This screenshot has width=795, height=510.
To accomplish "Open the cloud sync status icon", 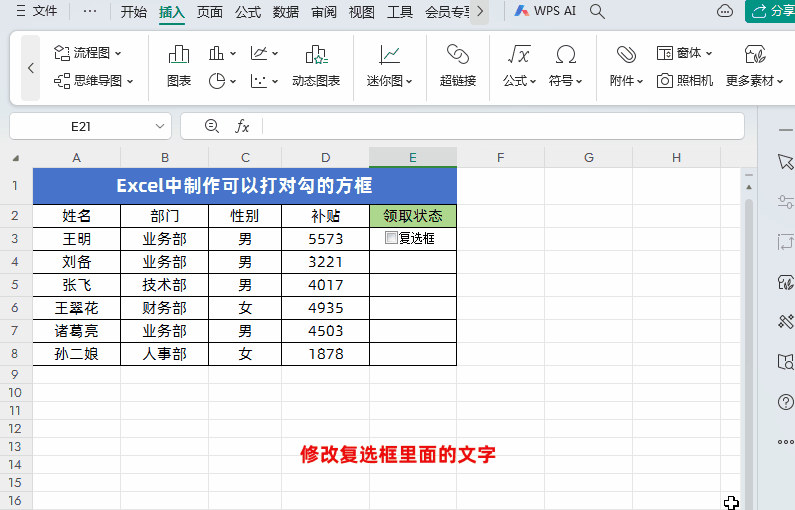I will (x=725, y=11).
